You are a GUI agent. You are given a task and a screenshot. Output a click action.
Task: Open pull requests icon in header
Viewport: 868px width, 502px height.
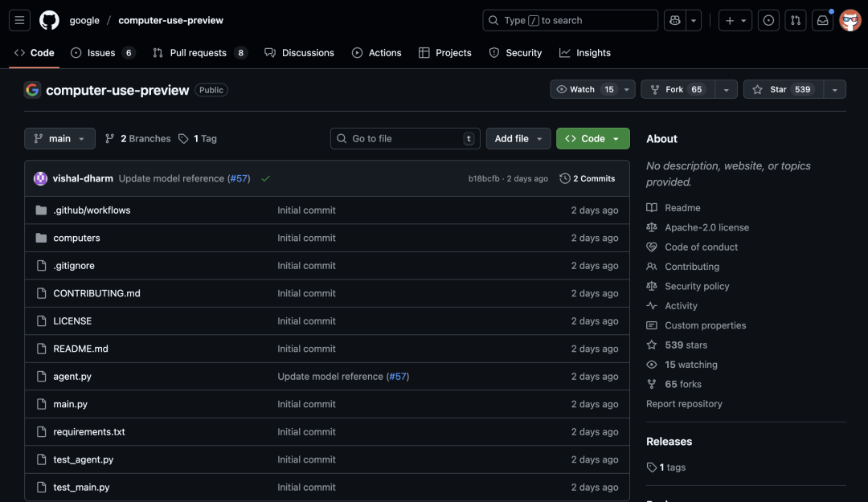point(795,20)
